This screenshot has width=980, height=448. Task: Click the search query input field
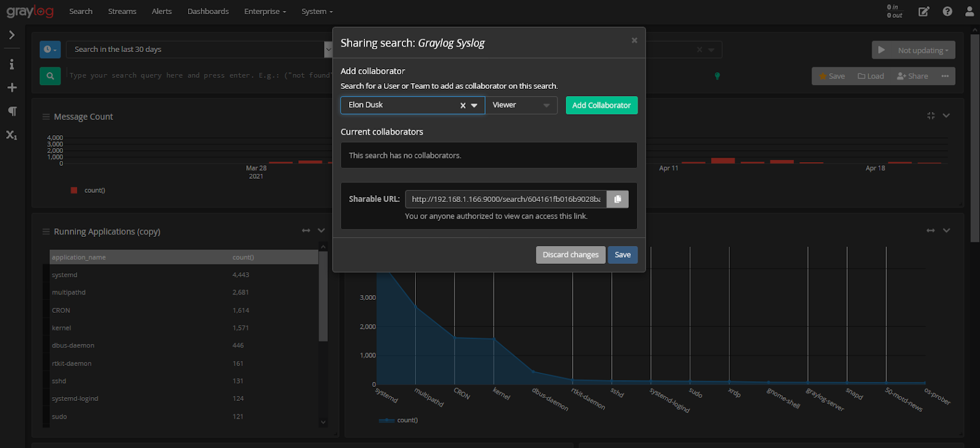pyautogui.click(x=199, y=76)
